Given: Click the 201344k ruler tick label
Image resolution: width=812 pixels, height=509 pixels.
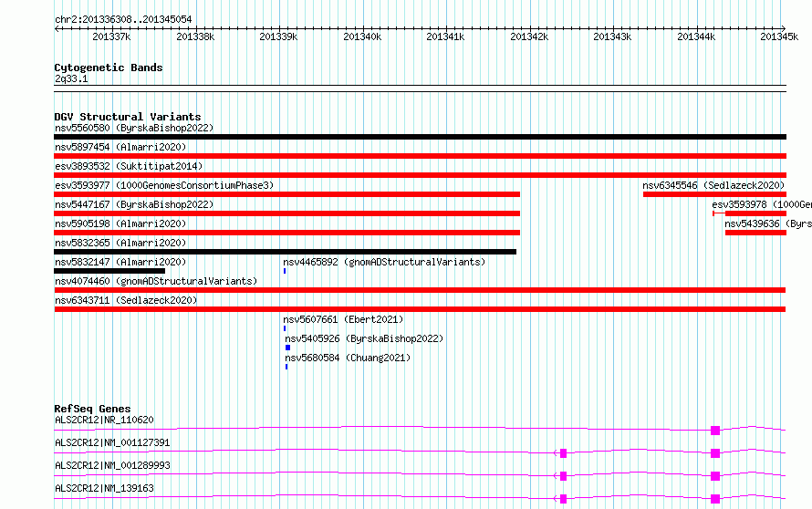Looking at the screenshot, I should pyautogui.click(x=696, y=36).
